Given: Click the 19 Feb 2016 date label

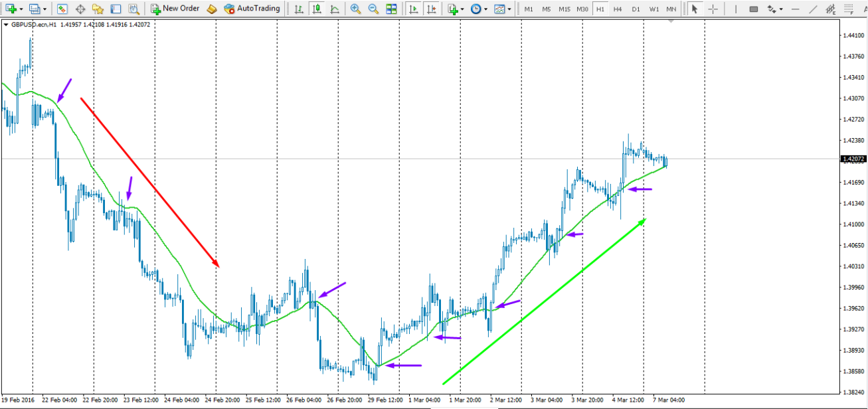Looking at the screenshot, I should pyautogui.click(x=18, y=400).
